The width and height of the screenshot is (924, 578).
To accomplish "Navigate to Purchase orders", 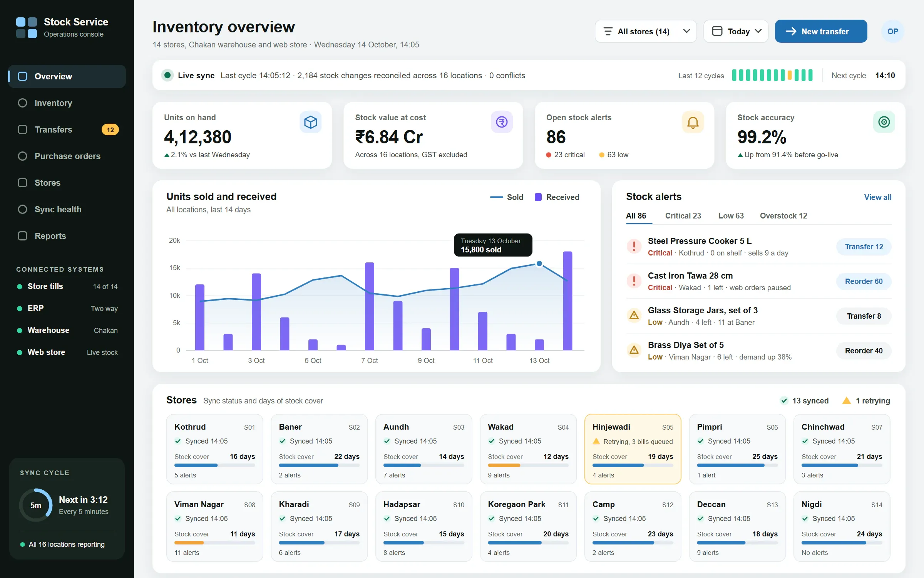I will 67,156.
